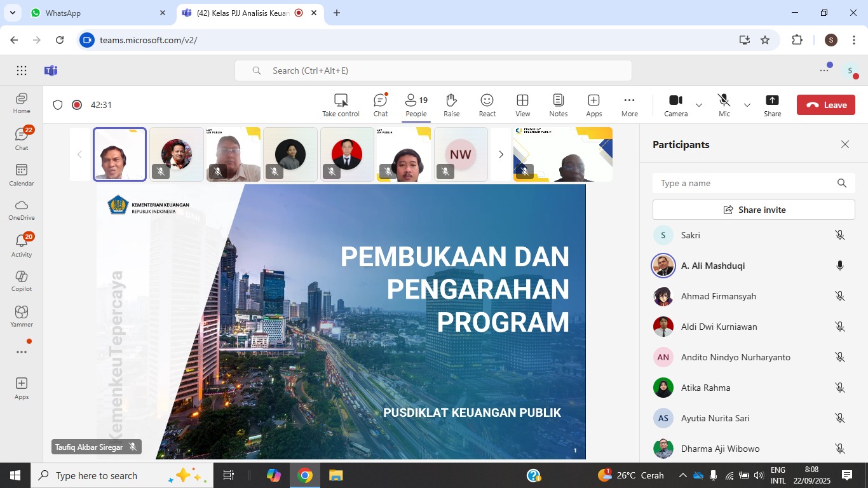This screenshot has height=488, width=868.
Task: Open Settings and more in Teams header
Action: click(824, 71)
